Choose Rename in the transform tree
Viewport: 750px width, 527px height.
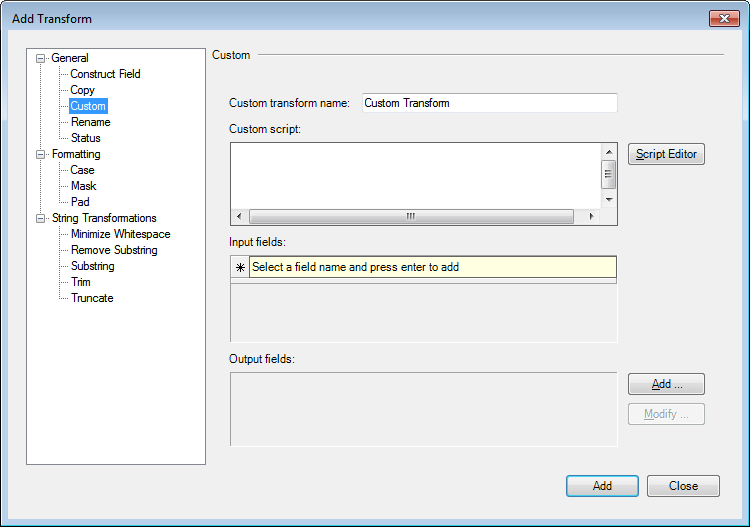(90, 122)
